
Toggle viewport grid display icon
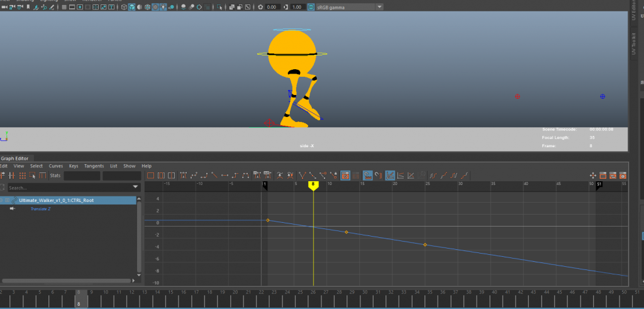[64, 7]
